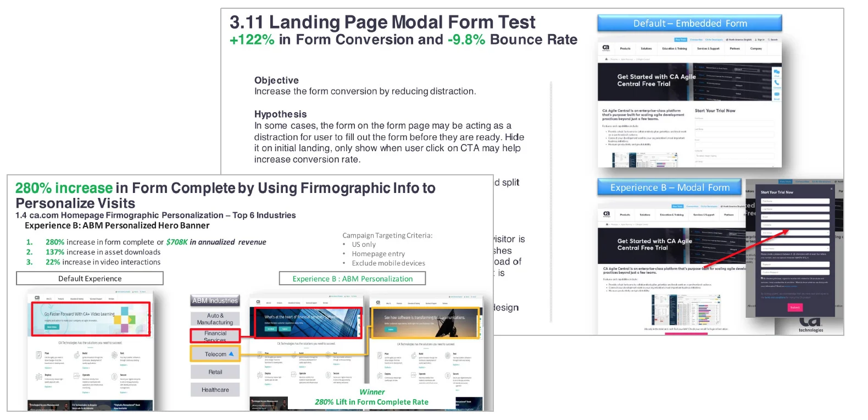
Task: Close the Start Your Trial Now modal
Action: 831,189
